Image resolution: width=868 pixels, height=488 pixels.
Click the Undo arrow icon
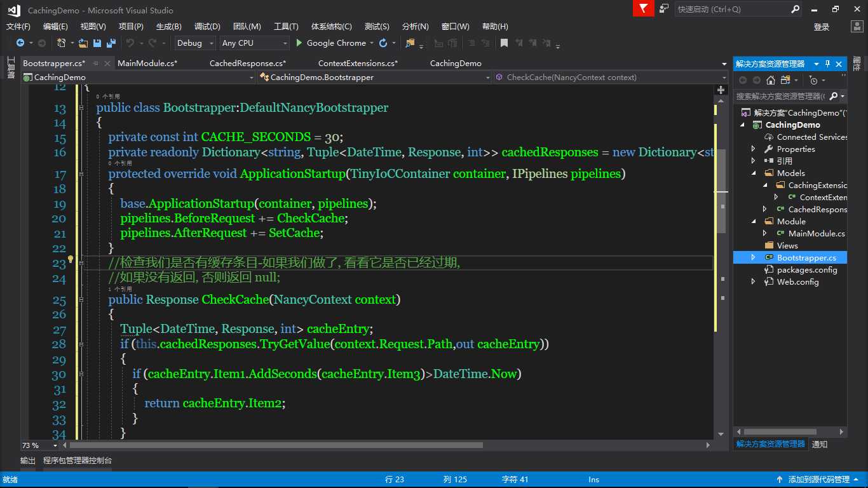coord(130,43)
